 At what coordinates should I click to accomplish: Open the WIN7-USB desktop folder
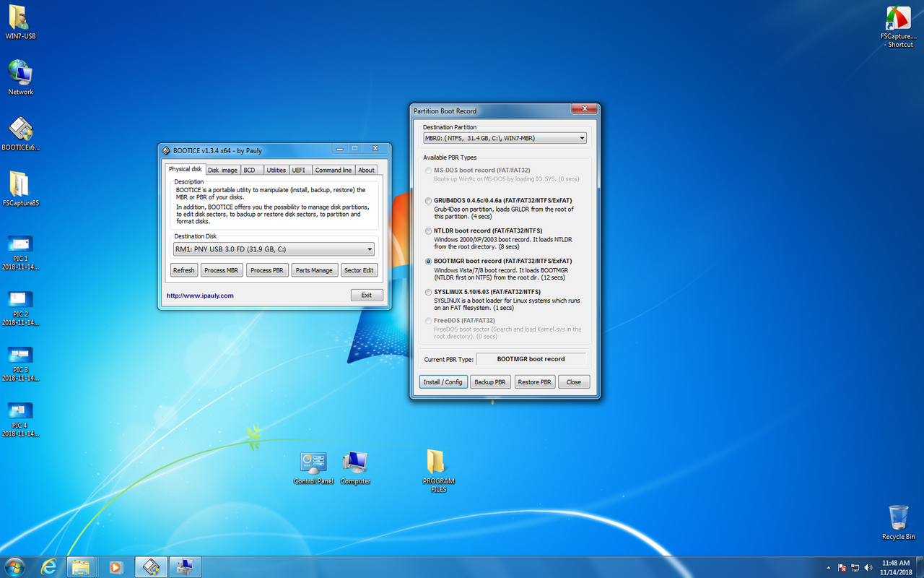click(x=20, y=22)
